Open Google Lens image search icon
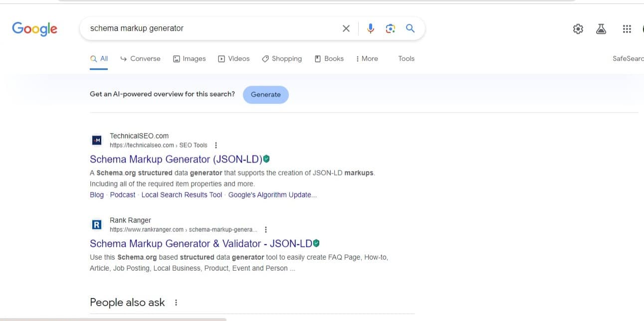 click(x=390, y=28)
